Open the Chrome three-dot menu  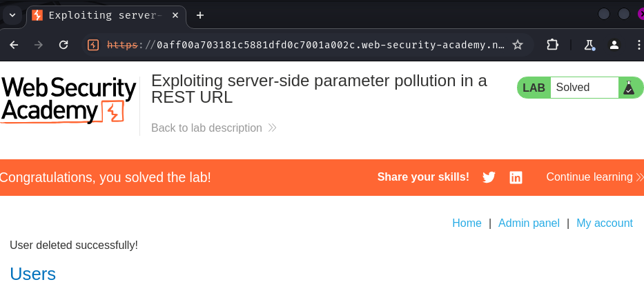[x=638, y=45]
